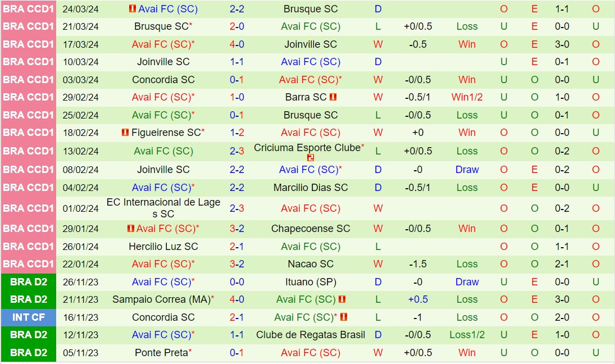Open Clube de Regatas Brasil team page
615x364 pixels.
click(x=311, y=335)
